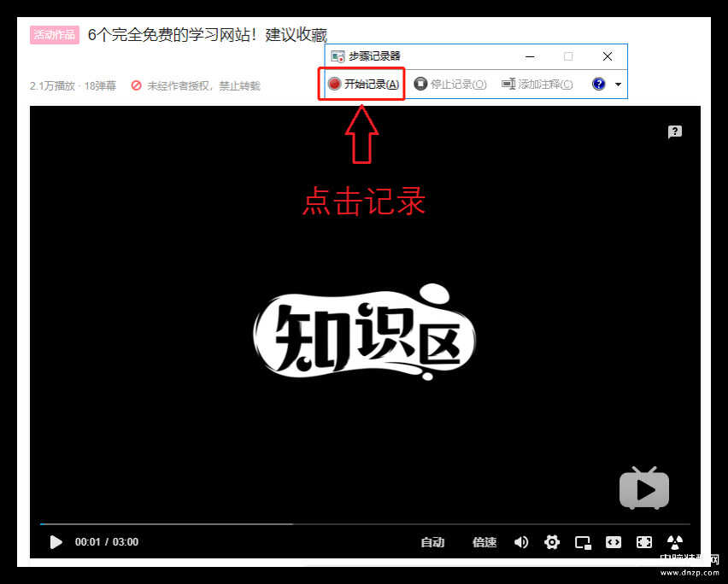
Task: Toggle wide screen mode icon
Action: coord(614,542)
